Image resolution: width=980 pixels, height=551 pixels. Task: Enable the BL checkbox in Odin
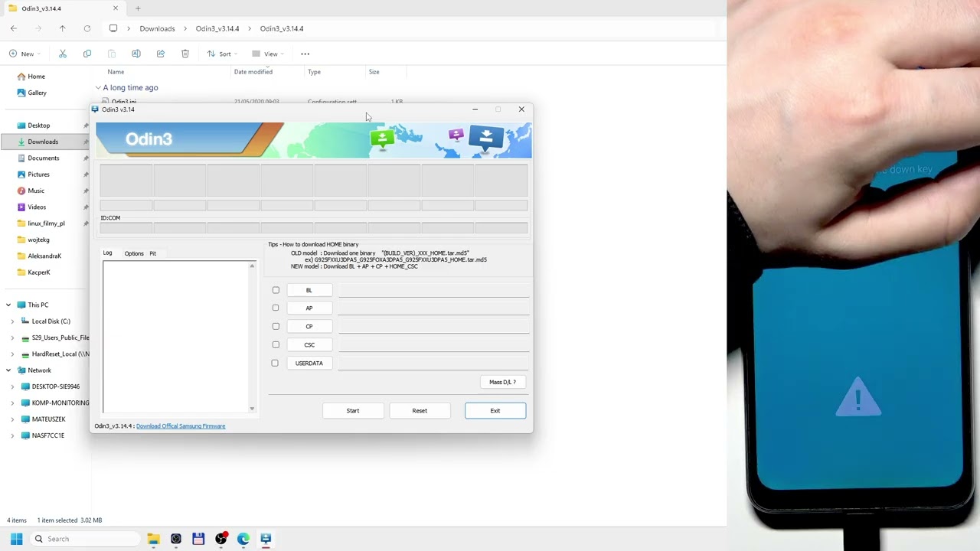tap(276, 290)
